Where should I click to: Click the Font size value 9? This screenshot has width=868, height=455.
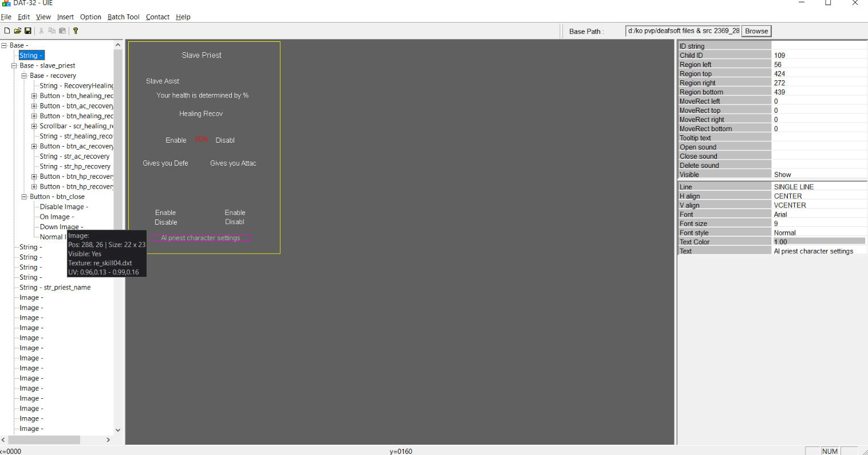coord(819,223)
